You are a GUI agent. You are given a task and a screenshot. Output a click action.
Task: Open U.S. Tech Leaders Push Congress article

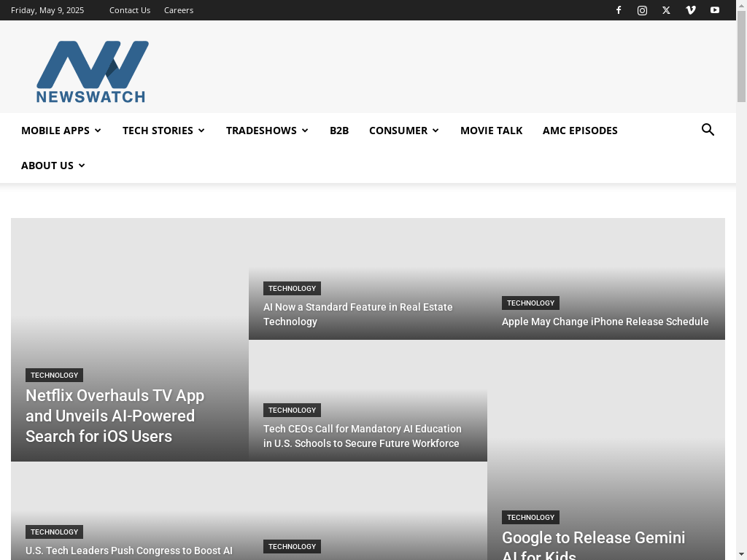click(x=129, y=551)
